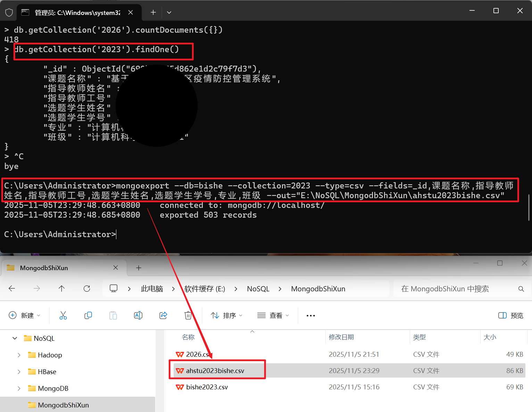Collapse the NoSQL tree folder
Viewport: 532px width, 412px height.
(x=15, y=338)
